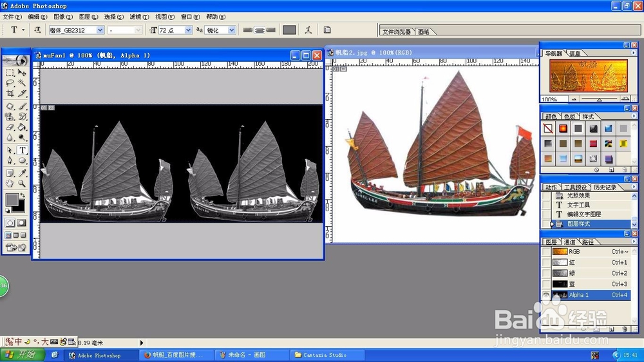Open the font size dropdown 72 点
644x362 pixels.
click(x=188, y=30)
